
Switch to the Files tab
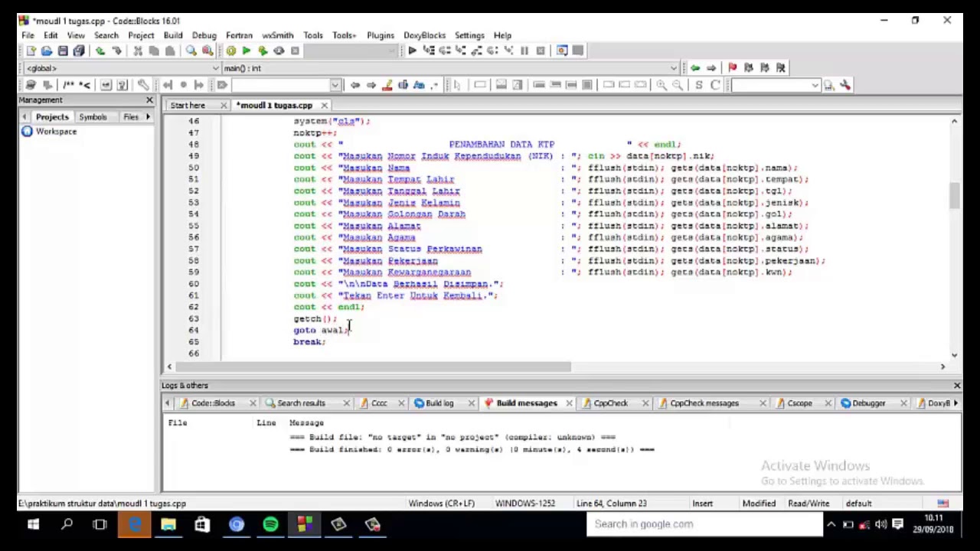pyautogui.click(x=131, y=117)
